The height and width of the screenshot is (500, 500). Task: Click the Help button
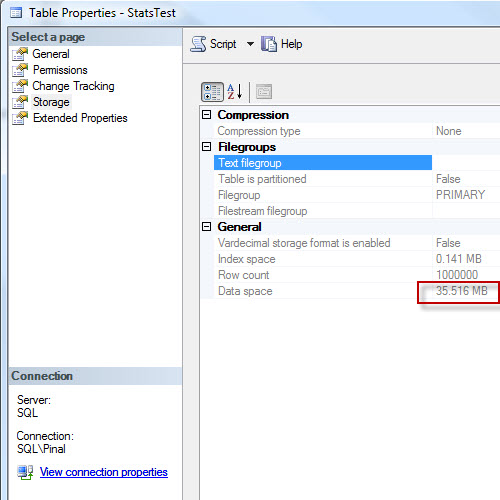282,44
